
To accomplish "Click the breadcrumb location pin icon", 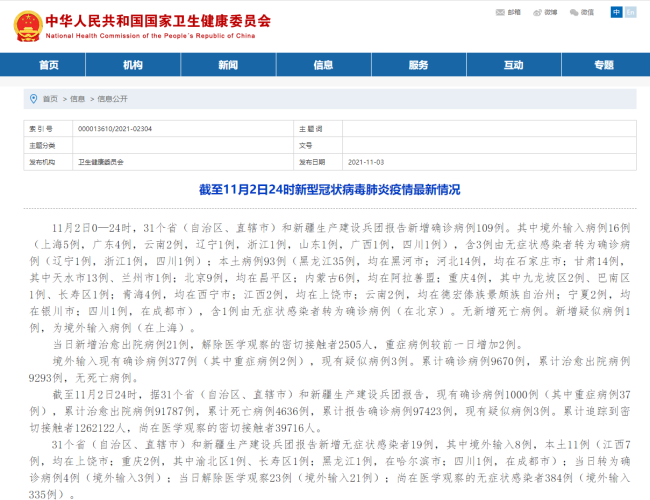I will point(33,99).
